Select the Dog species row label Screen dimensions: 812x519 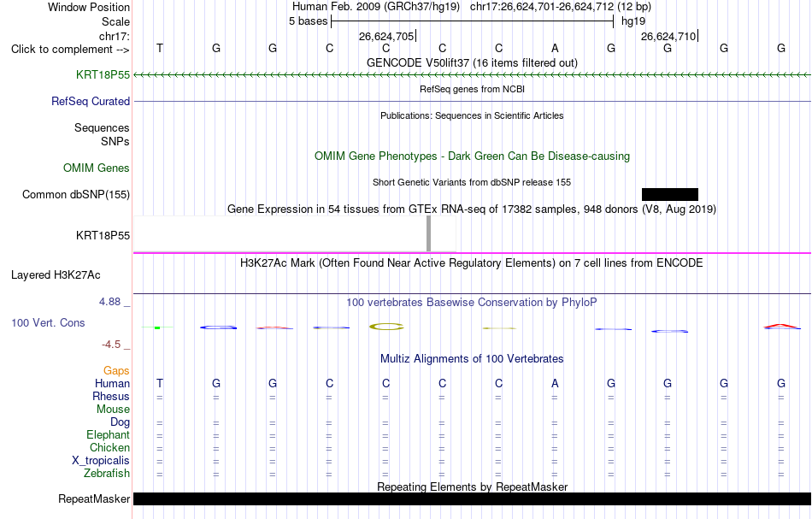121,422
